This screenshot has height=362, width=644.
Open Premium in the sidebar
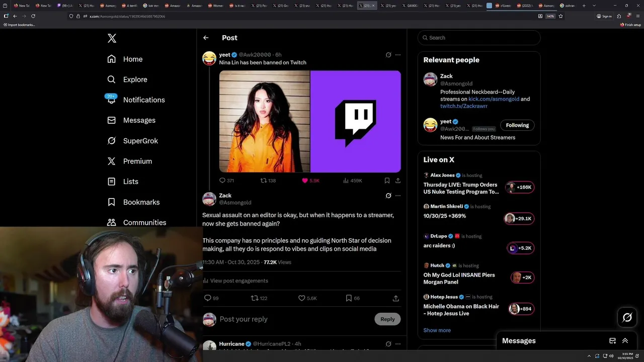tap(130, 161)
